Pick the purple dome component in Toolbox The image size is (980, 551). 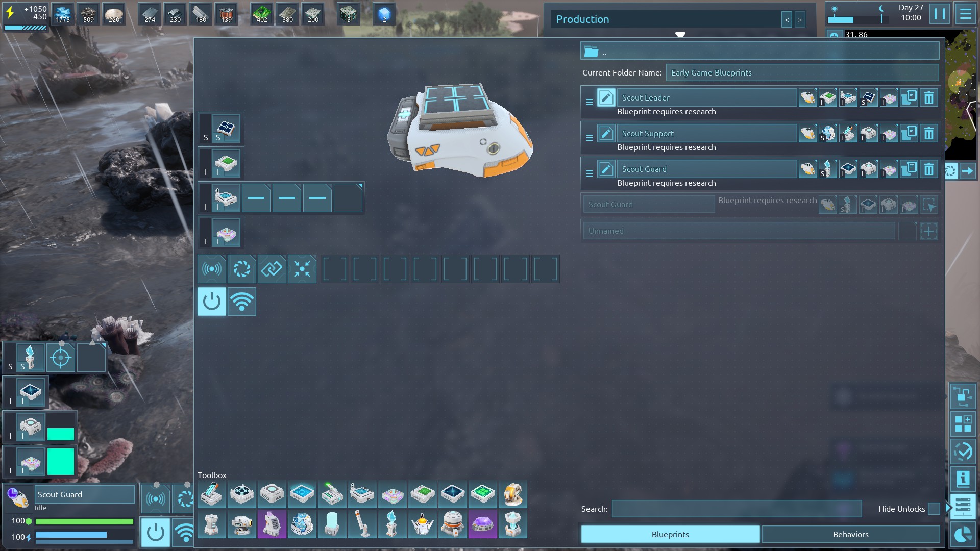tap(482, 524)
